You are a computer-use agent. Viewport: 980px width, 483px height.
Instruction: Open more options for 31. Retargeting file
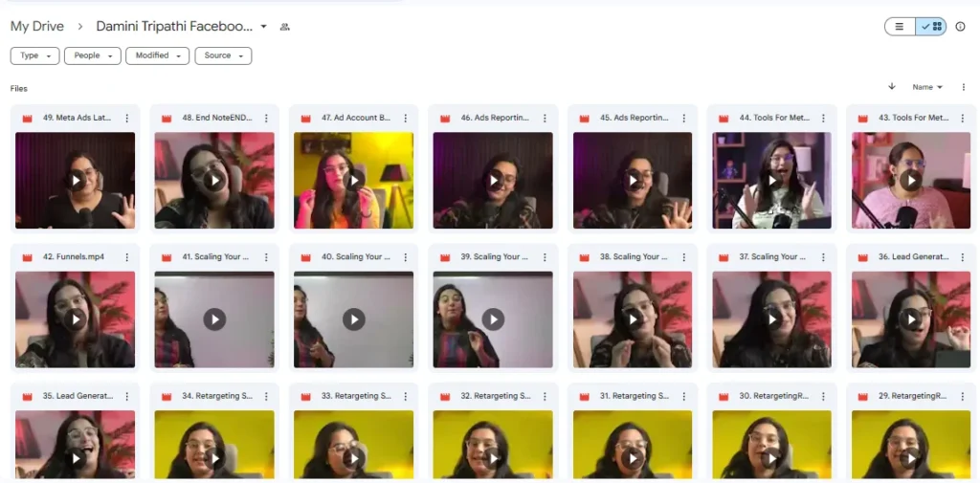point(684,397)
